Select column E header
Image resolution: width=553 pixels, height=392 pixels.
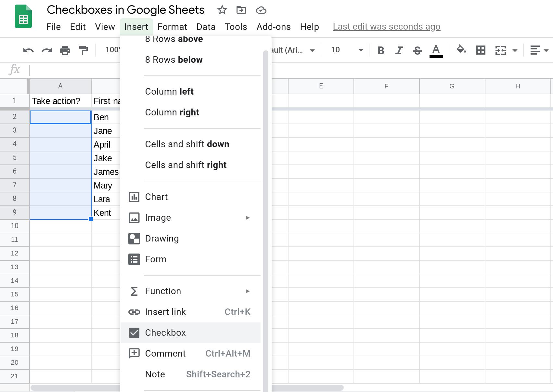click(x=321, y=86)
